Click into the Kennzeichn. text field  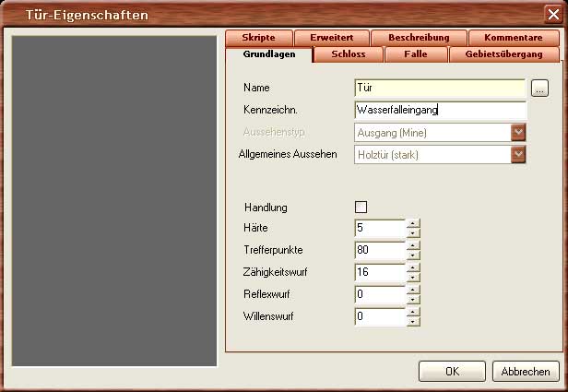pyautogui.click(x=439, y=111)
